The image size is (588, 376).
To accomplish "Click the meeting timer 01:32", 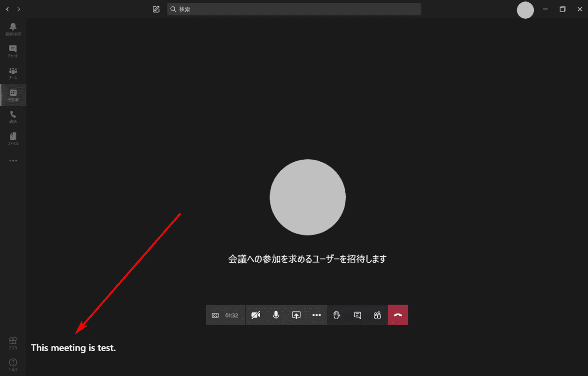I will pyautogui.click(x=231, y=315).
